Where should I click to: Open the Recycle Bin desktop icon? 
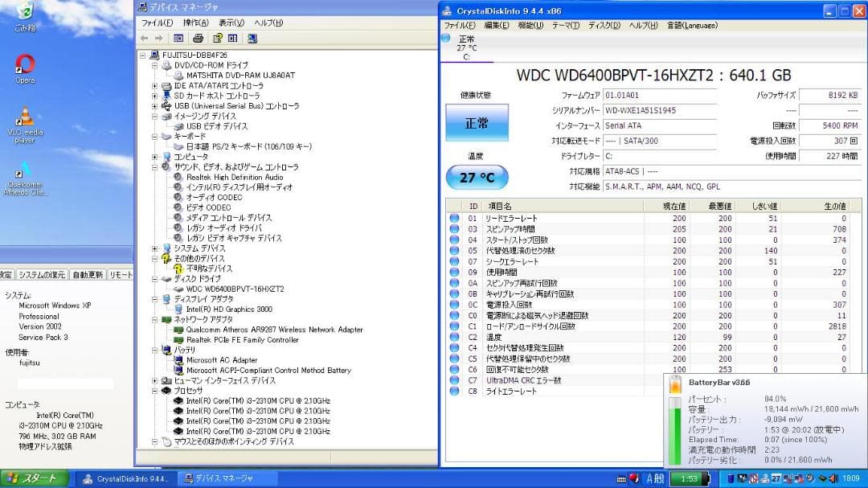click(x=25, y=15)
